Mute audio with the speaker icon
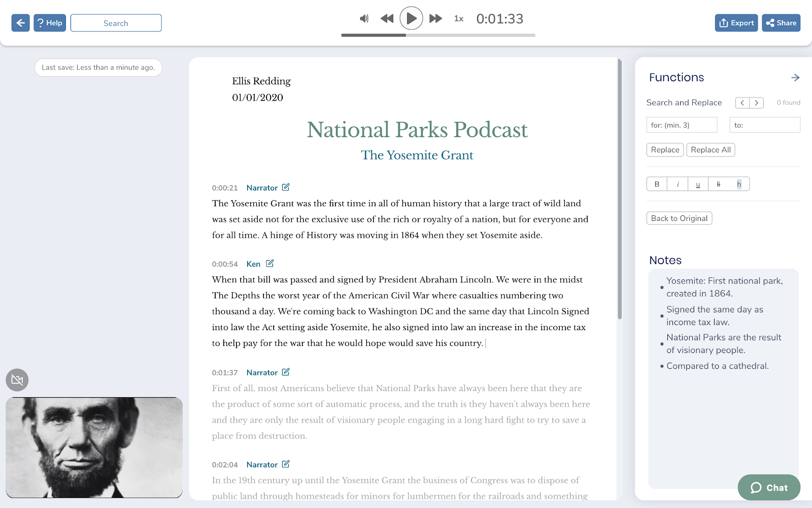812x508 pixels. point(364,19)
